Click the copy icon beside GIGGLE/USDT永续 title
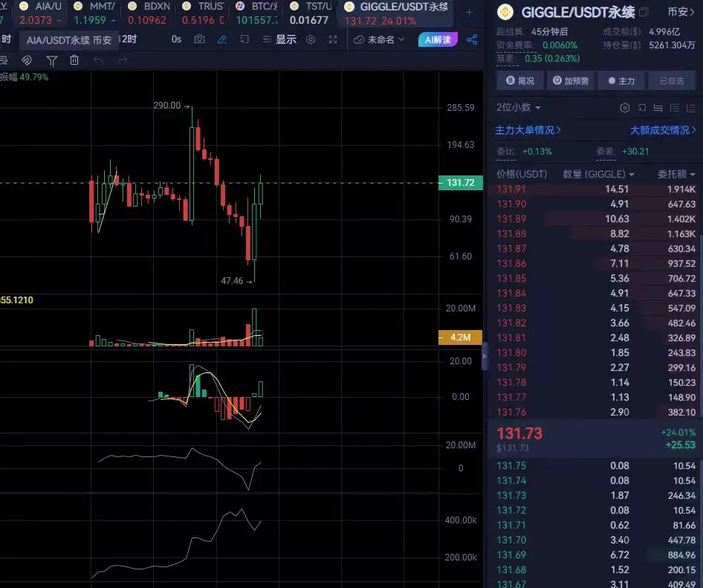This screenshot has height=588, width=703. point(644,12)
